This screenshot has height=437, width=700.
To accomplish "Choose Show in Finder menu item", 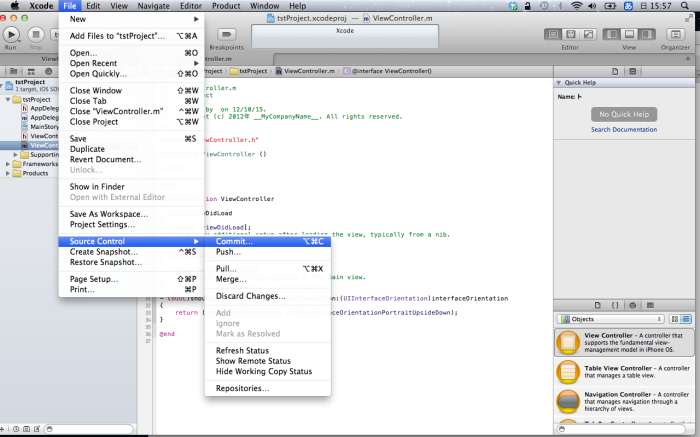I will [x=131, y=187].
